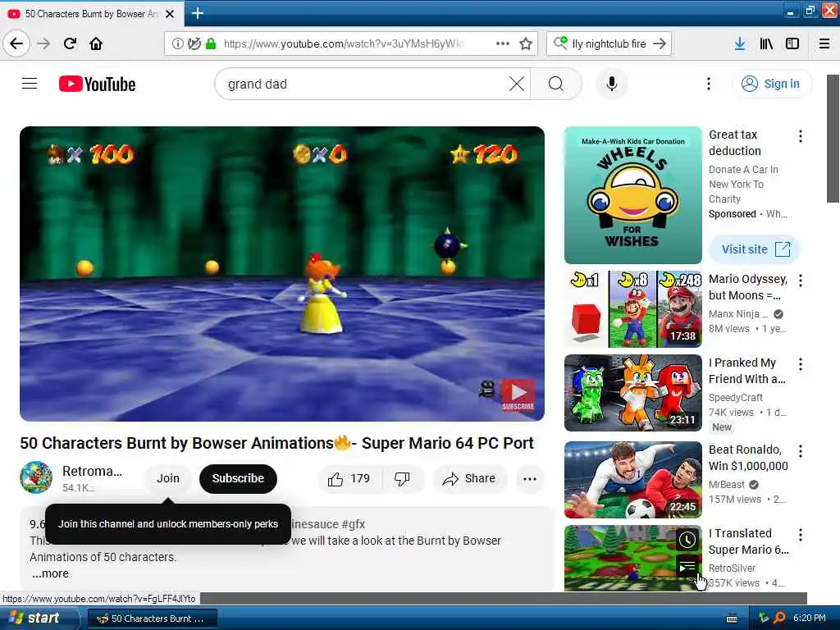840x630 pixels.
Task: Like the video with thumbs up
Action: tap(349, 478)
